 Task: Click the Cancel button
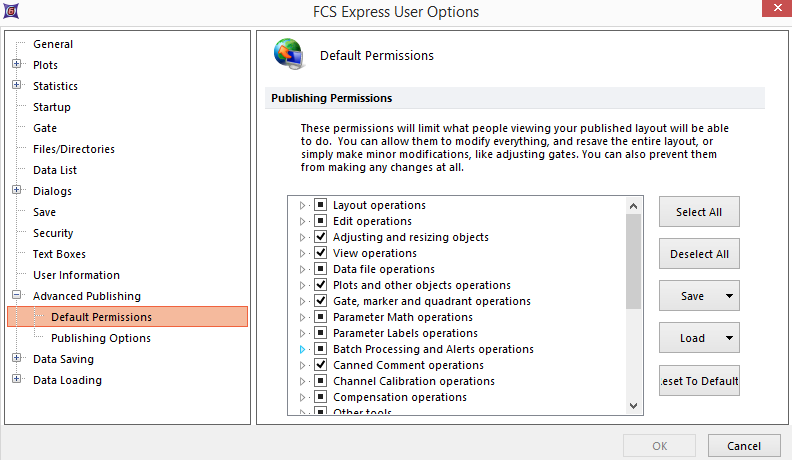click(x=743, y=445)
